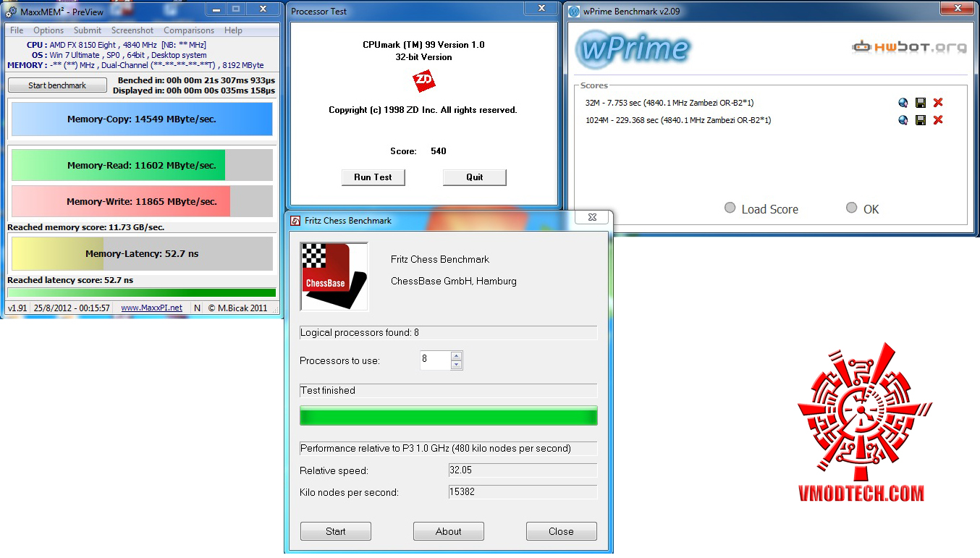Click the Memory-Write 11865 MByte/sec bar
Screen dimensions: 980x558
(142, 201)
